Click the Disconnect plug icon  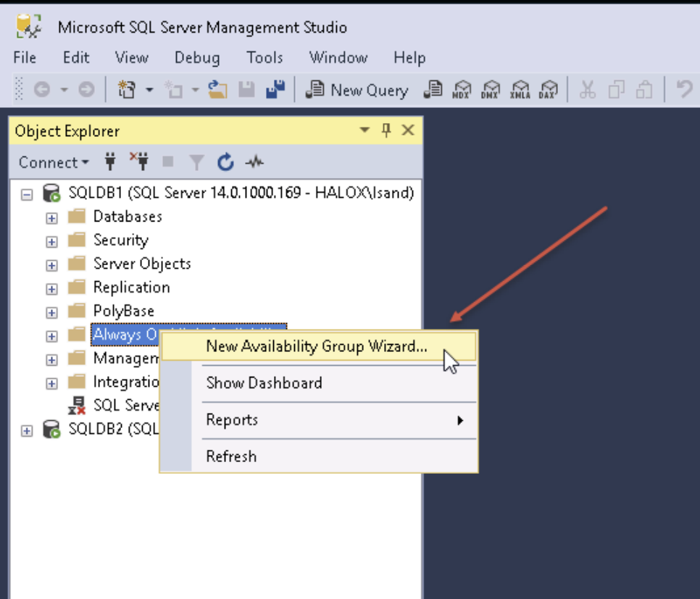139,161
